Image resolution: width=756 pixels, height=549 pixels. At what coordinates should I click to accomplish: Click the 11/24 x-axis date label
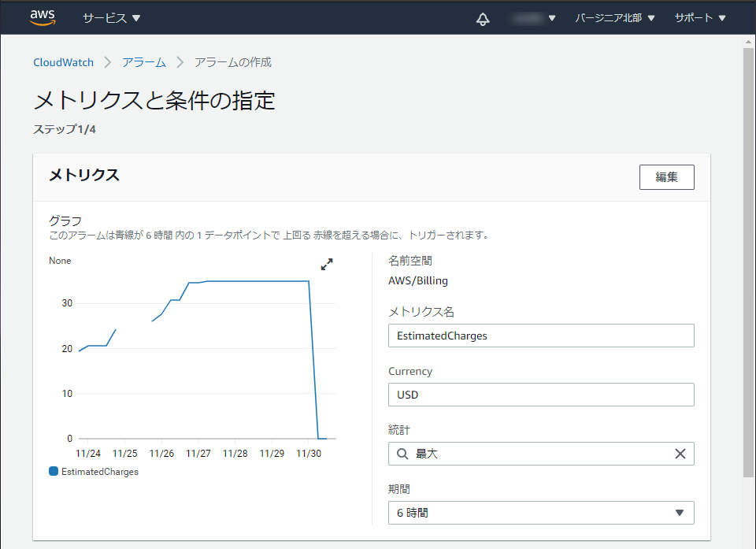coord(88,454)
